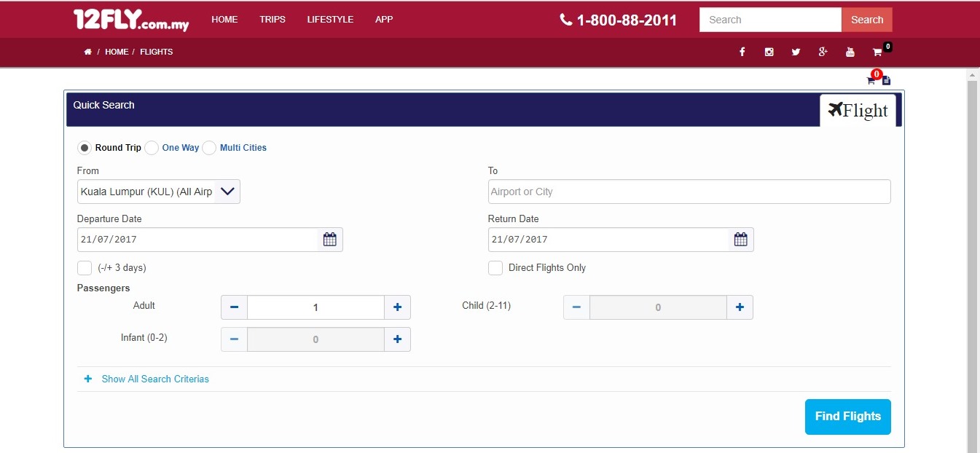Click the Find Flights button

[x=847, y=417]
